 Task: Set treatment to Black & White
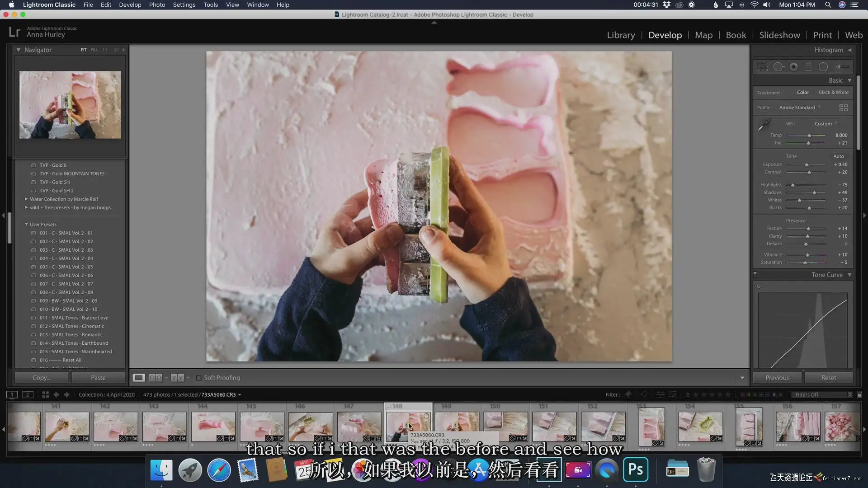[834, 92]
